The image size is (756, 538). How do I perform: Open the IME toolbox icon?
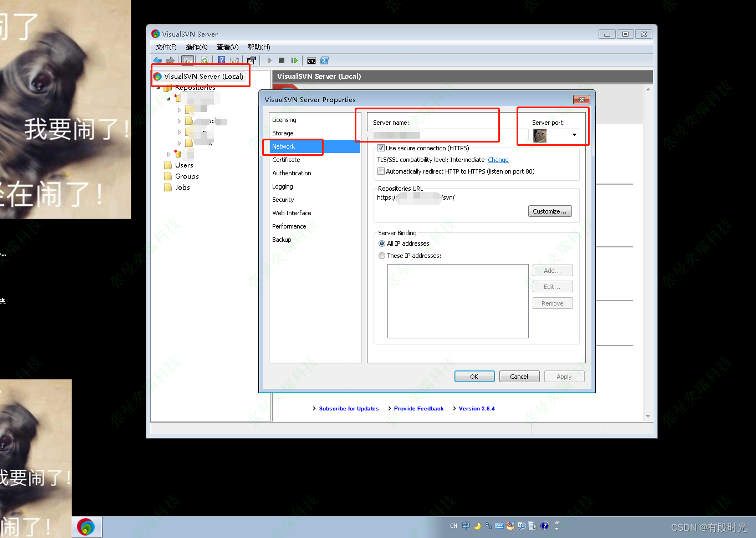[x=510, y=526]
